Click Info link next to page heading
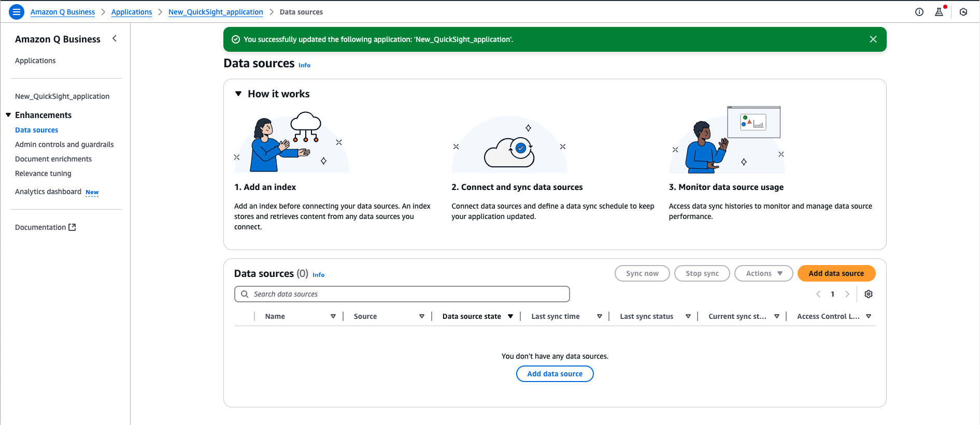This screenshot has height=425, width=980. pyautogui.click(x=304, y=65)
